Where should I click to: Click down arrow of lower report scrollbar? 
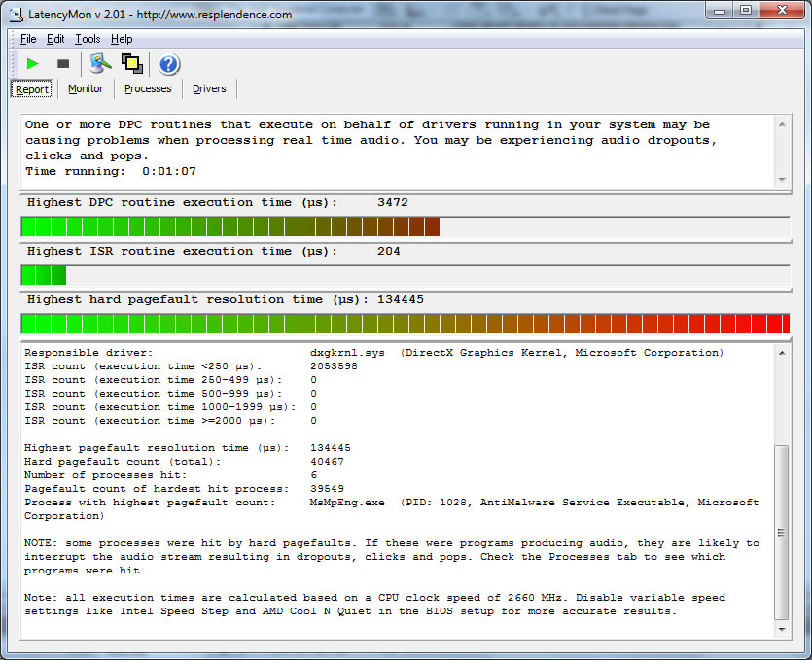[783, 630]
